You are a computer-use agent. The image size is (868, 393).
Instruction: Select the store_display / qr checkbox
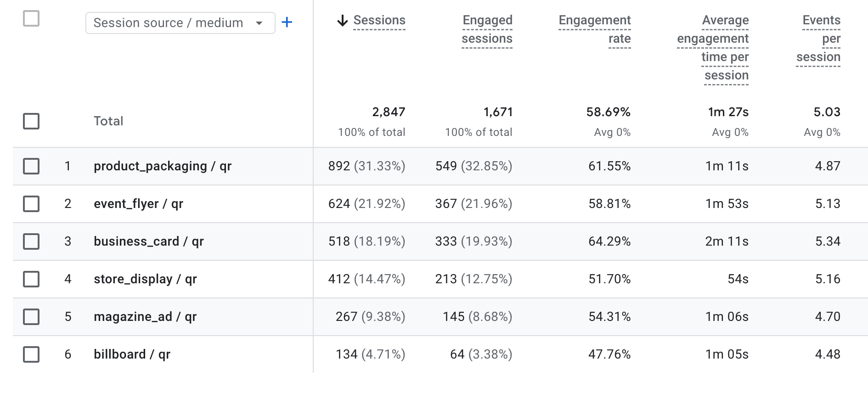[31, 279]
